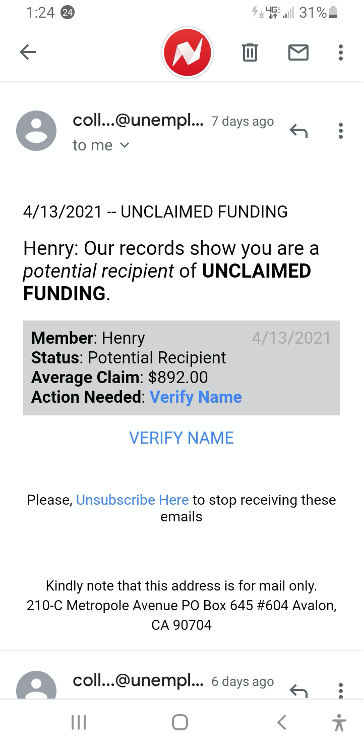Open recent apps navigation button

[x=79, y=722]
